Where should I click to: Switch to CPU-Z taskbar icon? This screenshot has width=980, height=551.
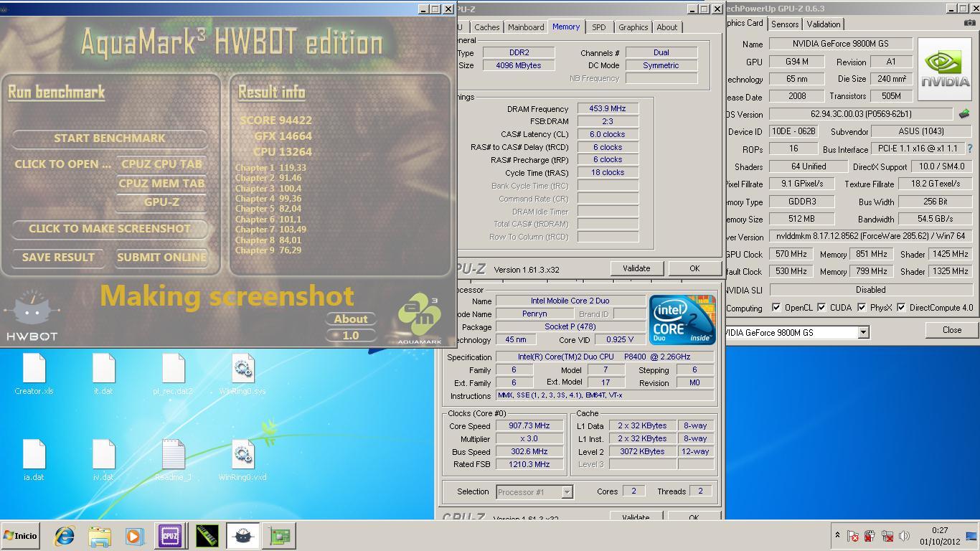coord(170,536)
